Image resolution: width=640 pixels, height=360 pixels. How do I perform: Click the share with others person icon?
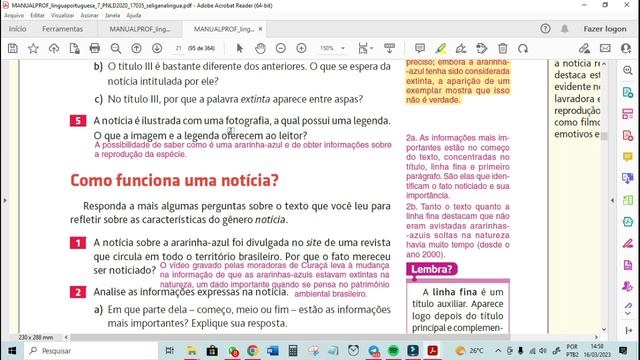[x=626, y=48]
